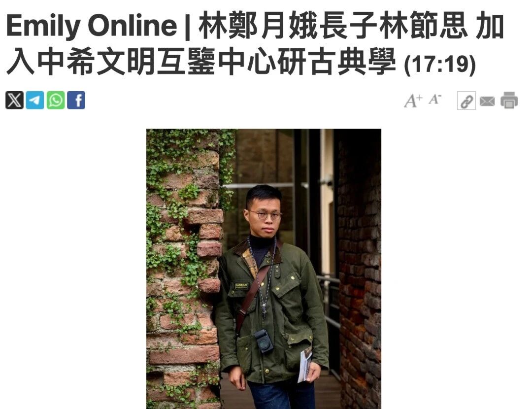Share the article on WhatsApp
Image resolution: width=532 pixels, height=409 pixels.
click(56, 100)
